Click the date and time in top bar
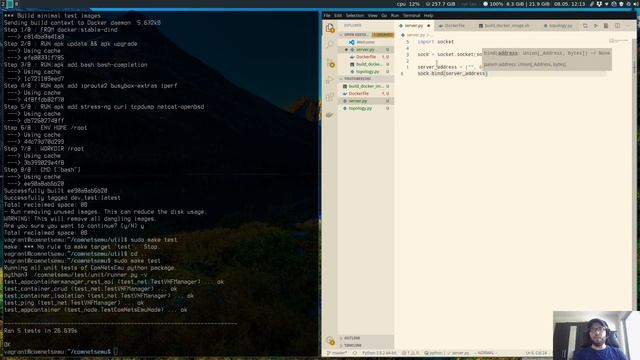Viewport: 640px width, 360px height. pos(570,4)
